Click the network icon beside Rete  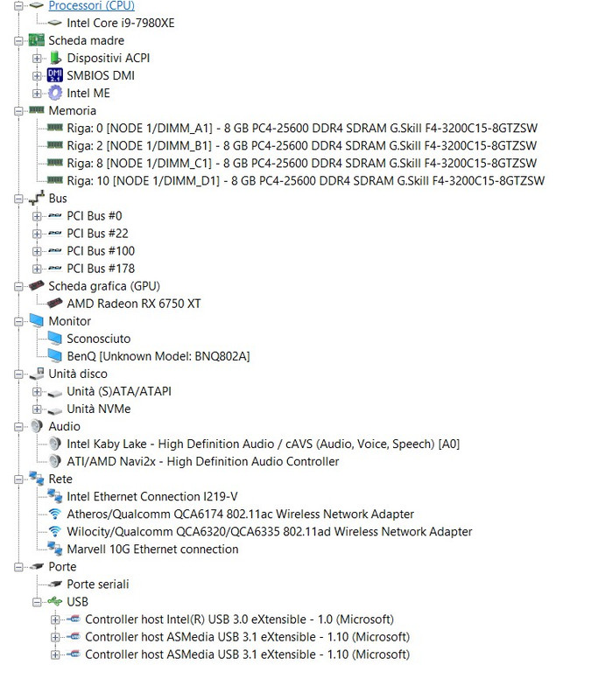(x=37, y=479)
